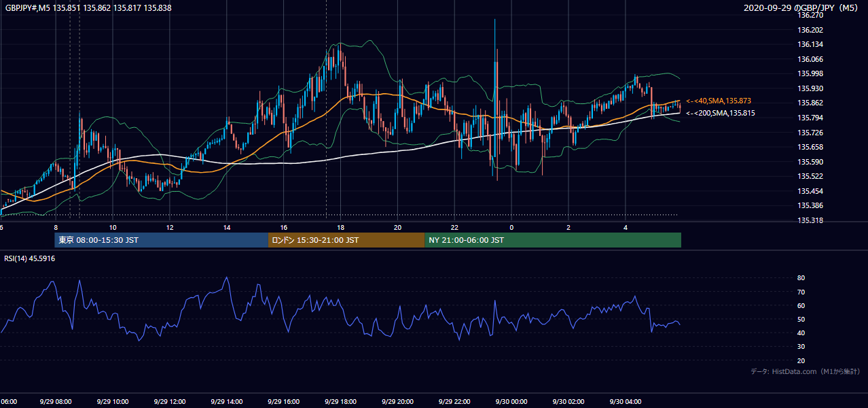Screen dimensions: 868x408
Task: Click the 135.998 price axis label
Action: (811, 73)
